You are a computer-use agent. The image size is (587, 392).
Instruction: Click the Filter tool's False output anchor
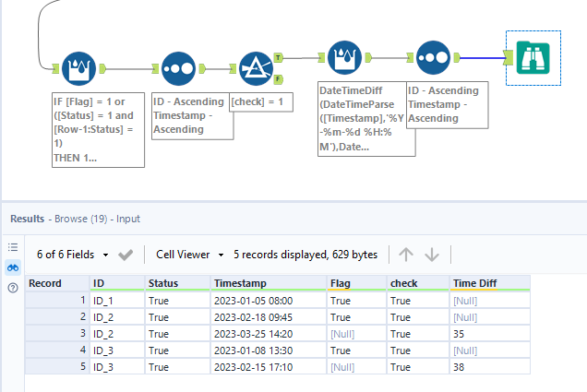coord(278,77)
